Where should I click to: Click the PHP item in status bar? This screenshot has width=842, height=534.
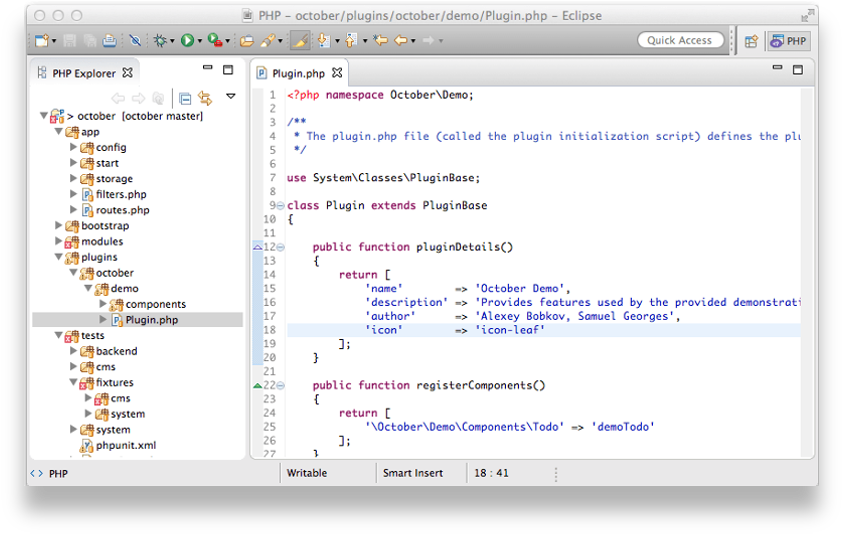(58, 473)
